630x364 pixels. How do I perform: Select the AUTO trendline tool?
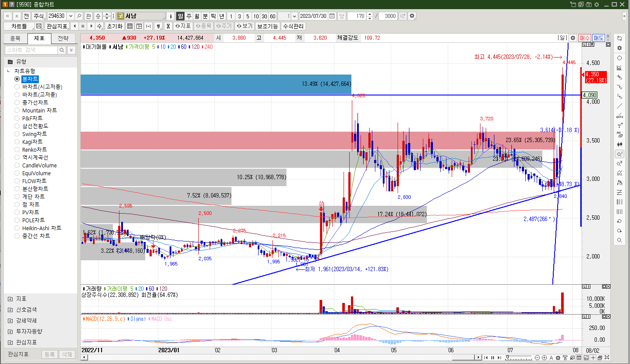620,116
